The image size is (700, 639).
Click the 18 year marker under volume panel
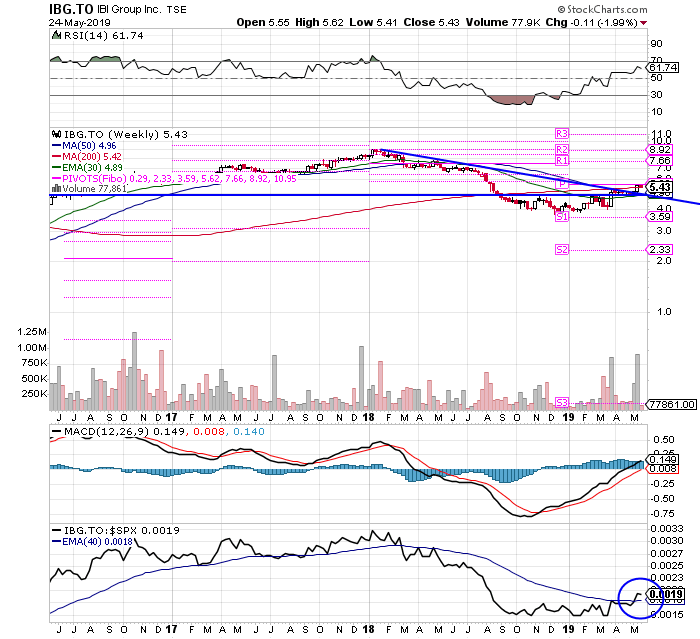coord(368,418)
